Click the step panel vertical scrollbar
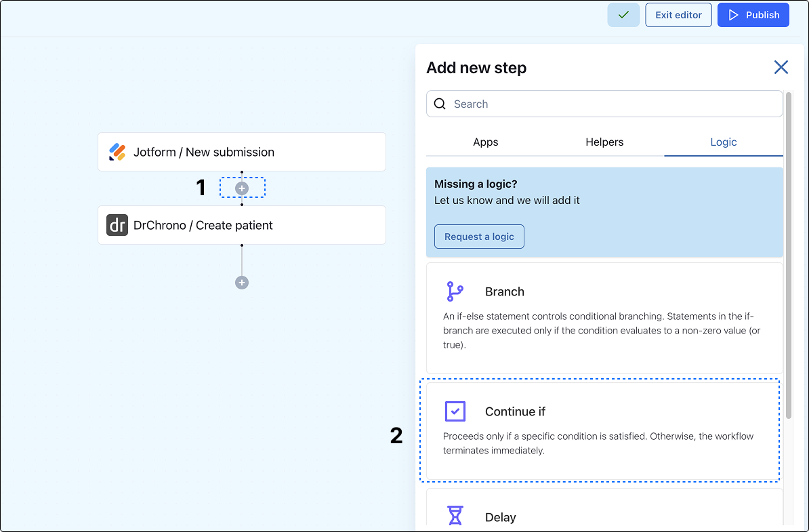 [x=788, y=258]
